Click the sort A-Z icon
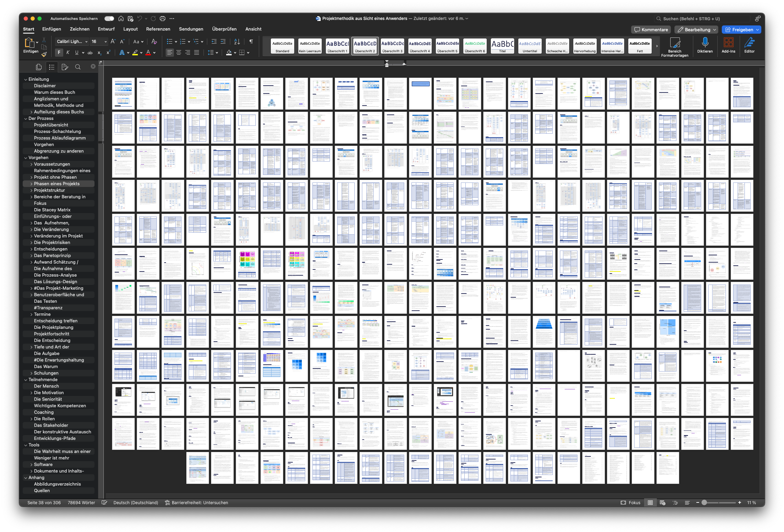Screen dimensions: 784x532 (237, 42)
